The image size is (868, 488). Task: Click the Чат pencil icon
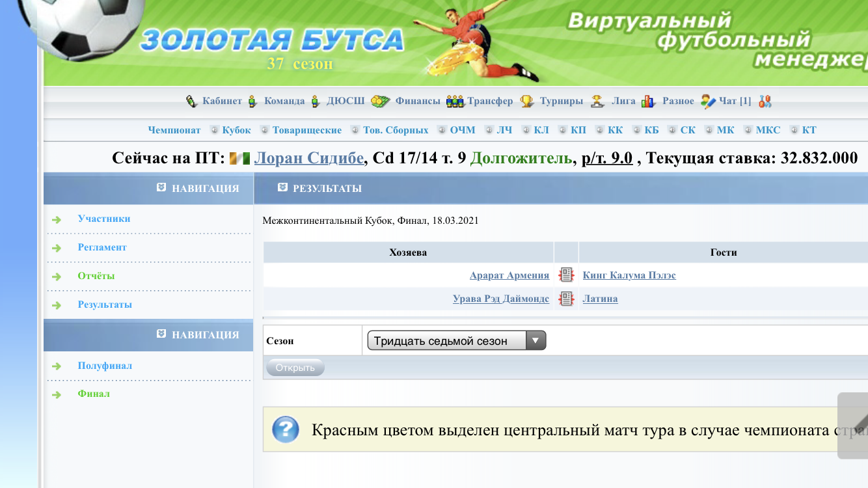(708, 102)
